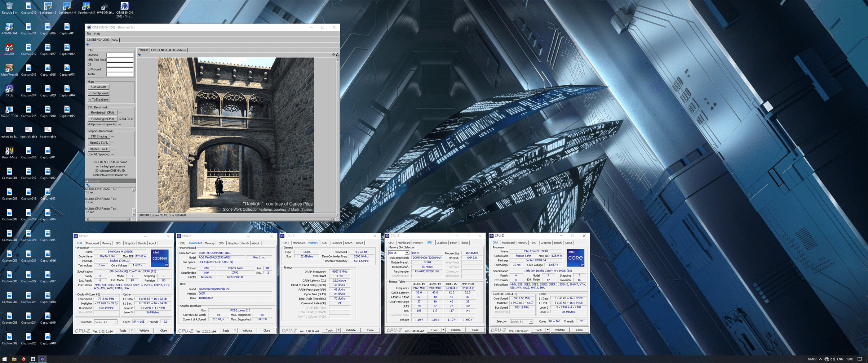This screenshot has height=363, width=868.
Task: Open the Recycle Bin desktop icon
Action: [x=9, y=8]
